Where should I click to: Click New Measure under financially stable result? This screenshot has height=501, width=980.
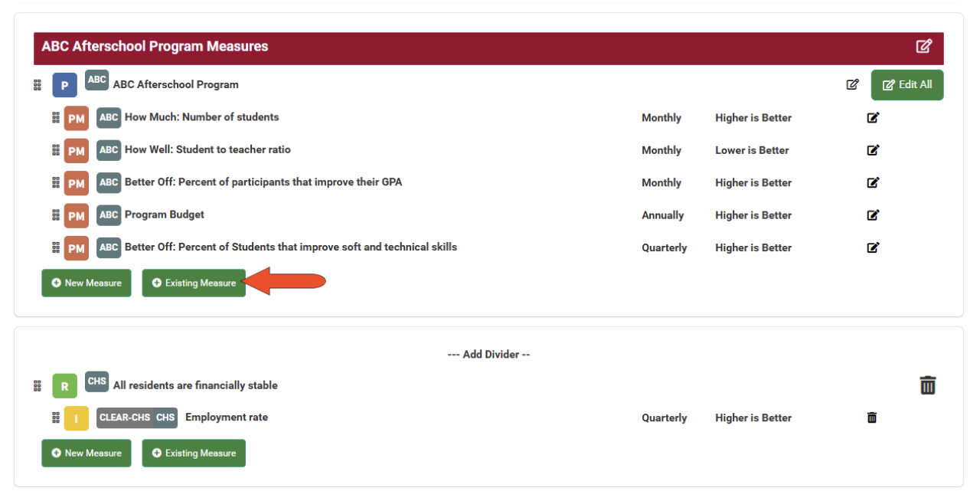pyautogui.click(x=87, y=454)
